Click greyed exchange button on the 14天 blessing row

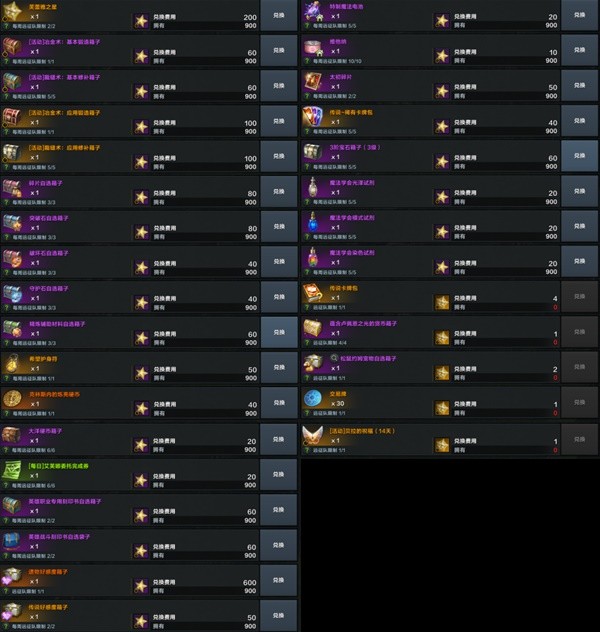pos(579,439)
